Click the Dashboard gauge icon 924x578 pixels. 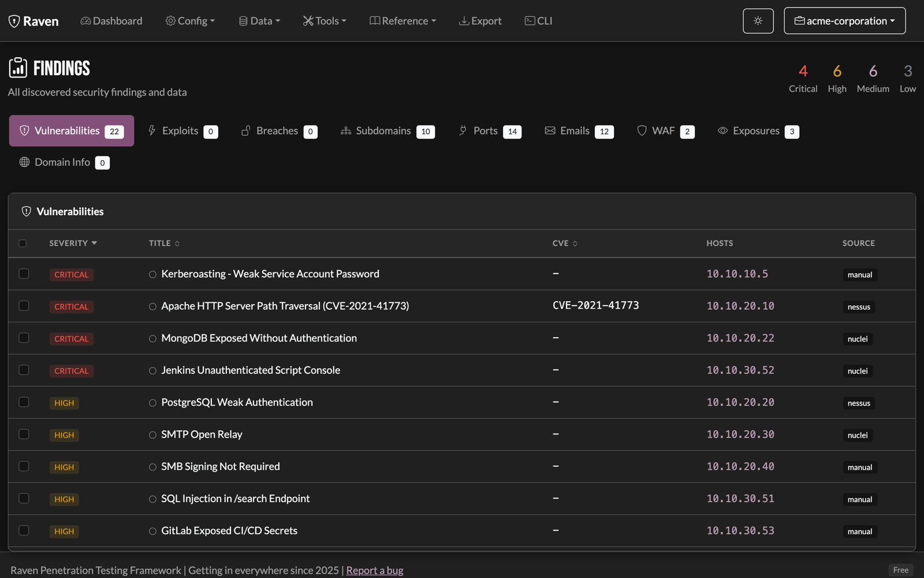click(85, 21)
